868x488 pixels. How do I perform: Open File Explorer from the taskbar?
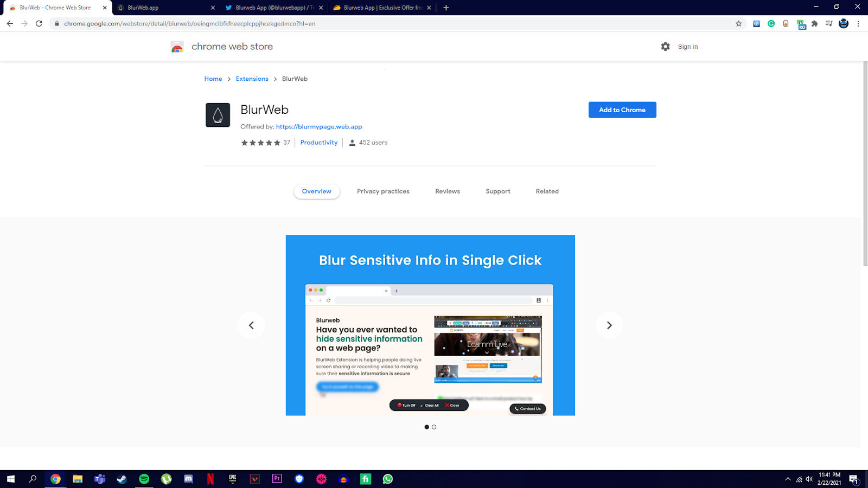coord(78,479)
